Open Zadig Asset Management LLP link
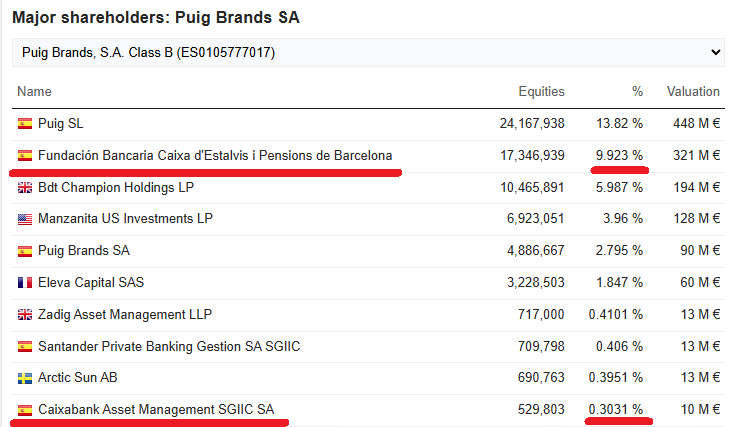This screenshot has width=734, height=427. [125, 314]
